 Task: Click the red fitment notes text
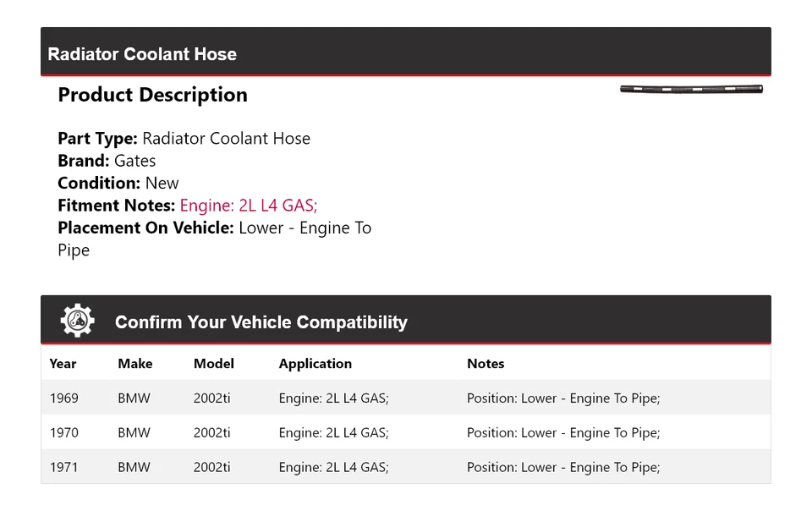(249, 206)
